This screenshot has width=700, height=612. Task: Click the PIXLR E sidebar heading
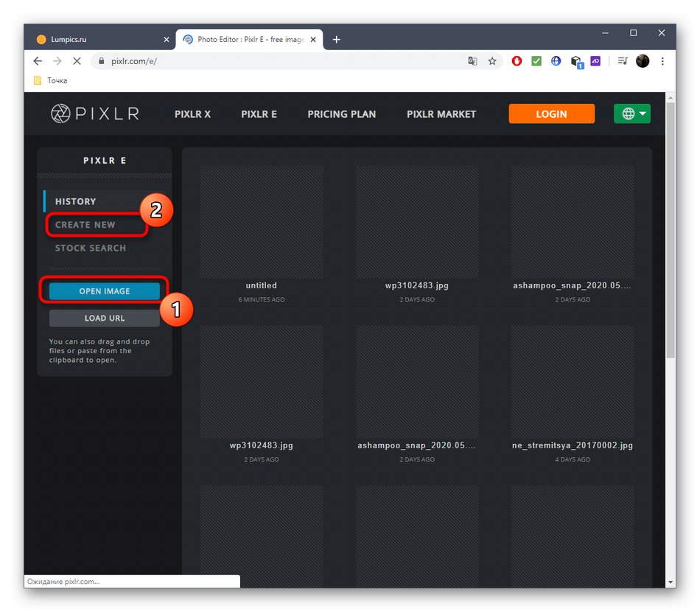click(x=105, y=160)
